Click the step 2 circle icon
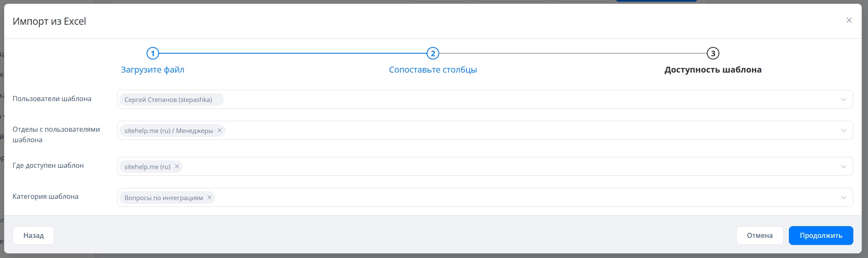Screen dimensions: 868x258 click(x=433, y=54)
